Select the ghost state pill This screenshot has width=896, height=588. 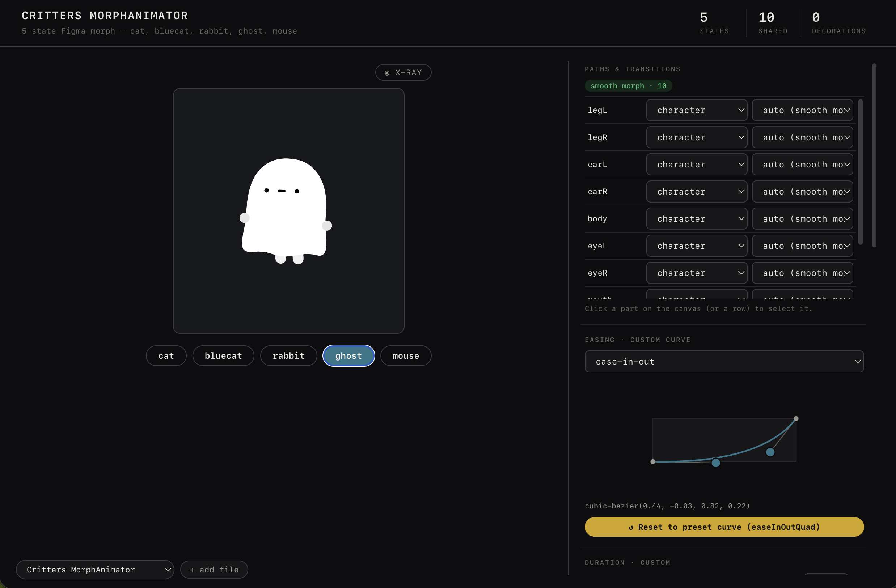point(348,355)
